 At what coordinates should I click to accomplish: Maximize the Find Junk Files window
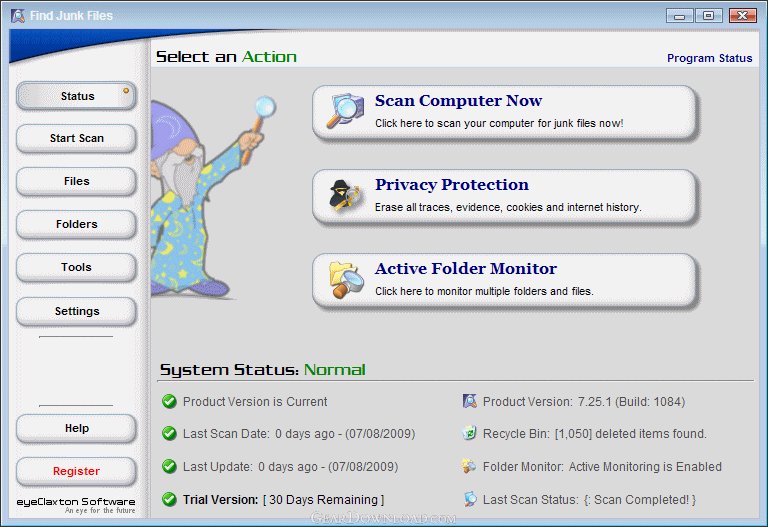tap(708, 16)
